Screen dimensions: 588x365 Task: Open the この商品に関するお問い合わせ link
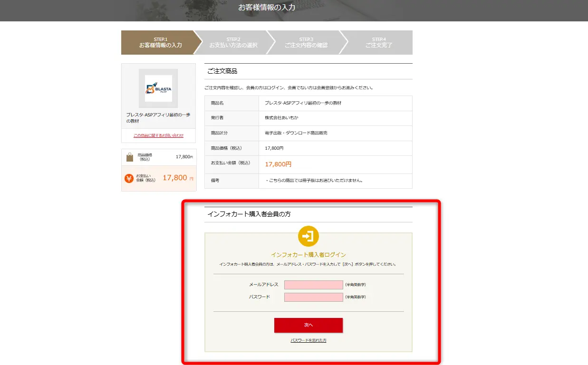point(158,136)
